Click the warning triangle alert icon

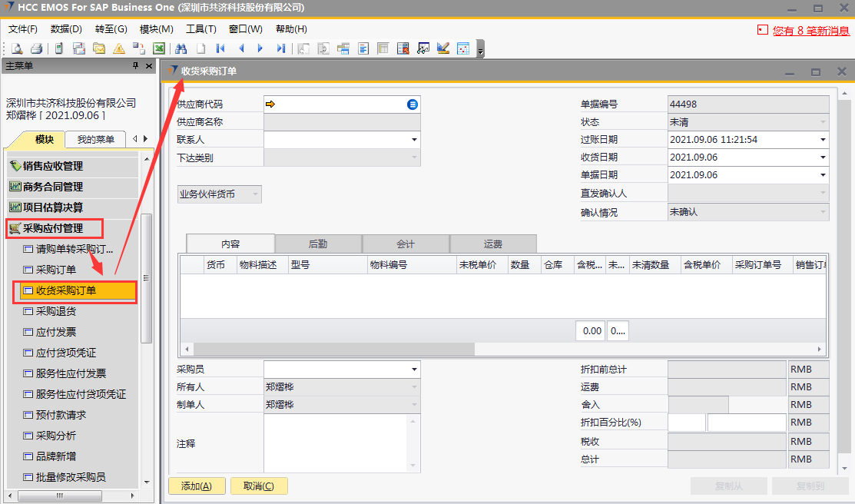coord(119,48)
